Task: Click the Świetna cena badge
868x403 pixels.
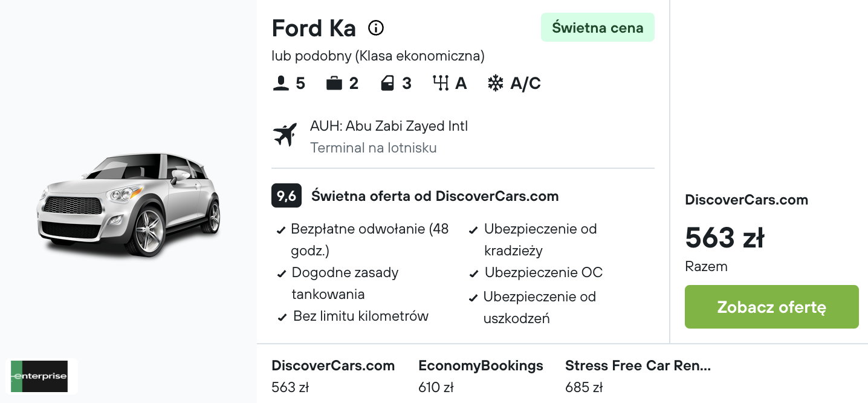Action: (598, 28)
